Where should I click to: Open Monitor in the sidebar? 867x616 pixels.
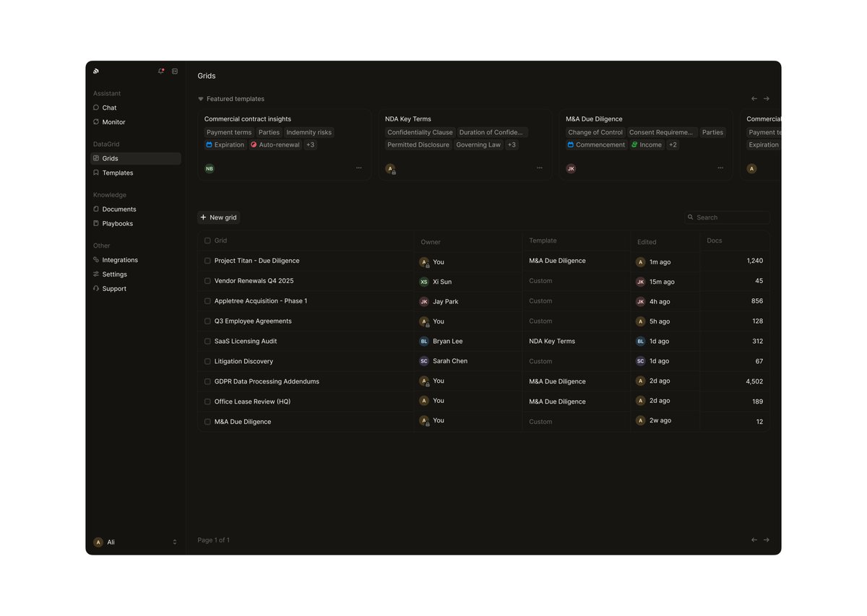(x=136, y=122)
